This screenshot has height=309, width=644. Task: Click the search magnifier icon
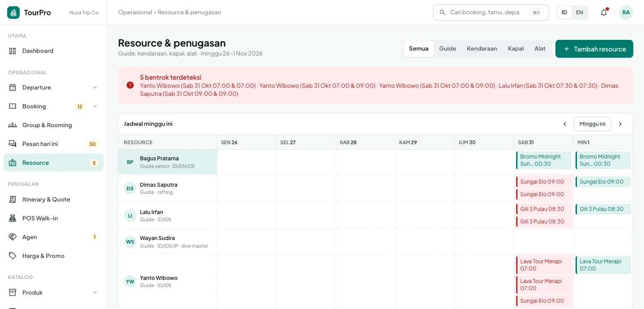443,13
